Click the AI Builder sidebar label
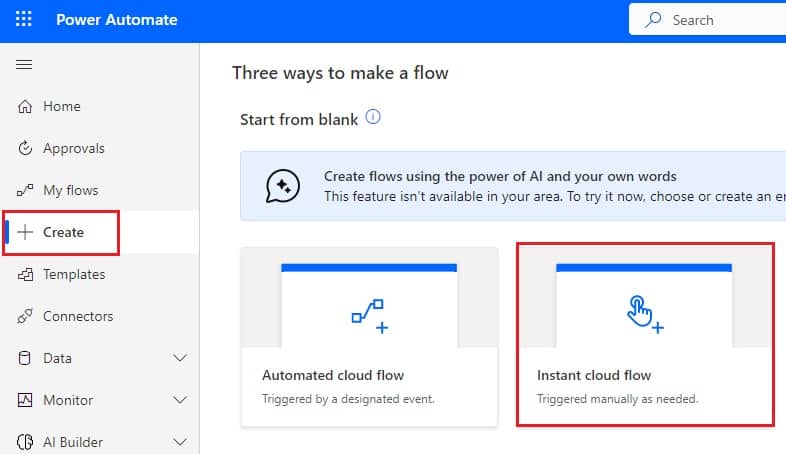 point(73,442)
